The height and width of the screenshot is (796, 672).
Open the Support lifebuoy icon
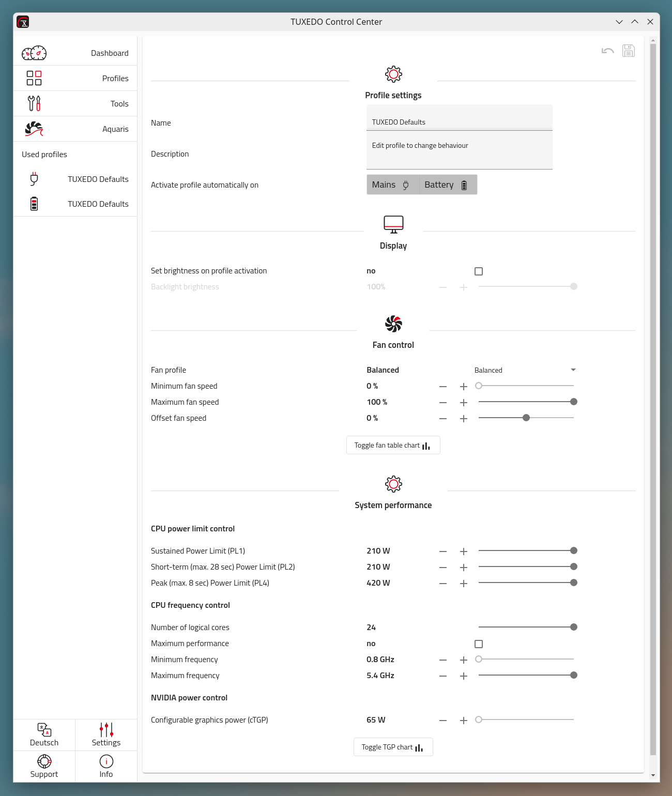coord(44,761)
